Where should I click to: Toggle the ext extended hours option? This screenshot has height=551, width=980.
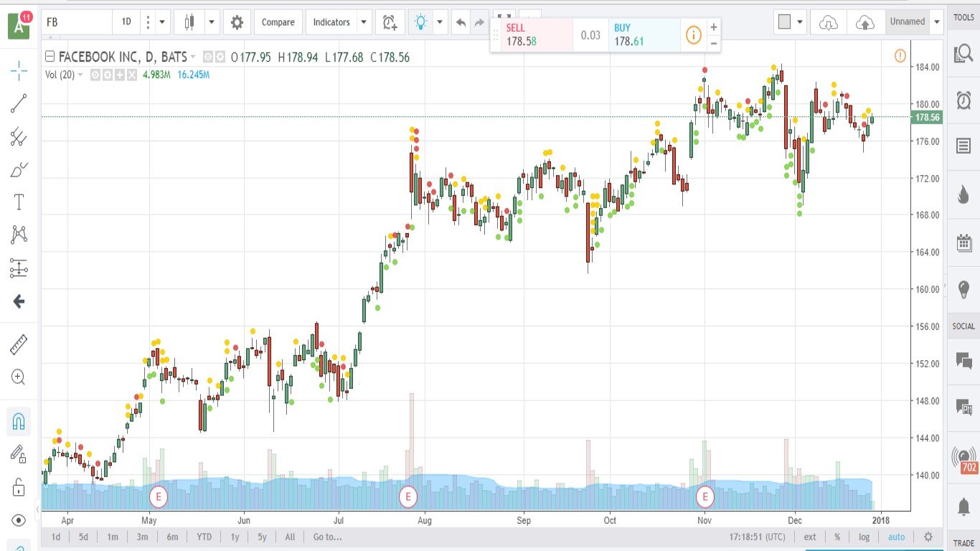click(x=810, y=537)
